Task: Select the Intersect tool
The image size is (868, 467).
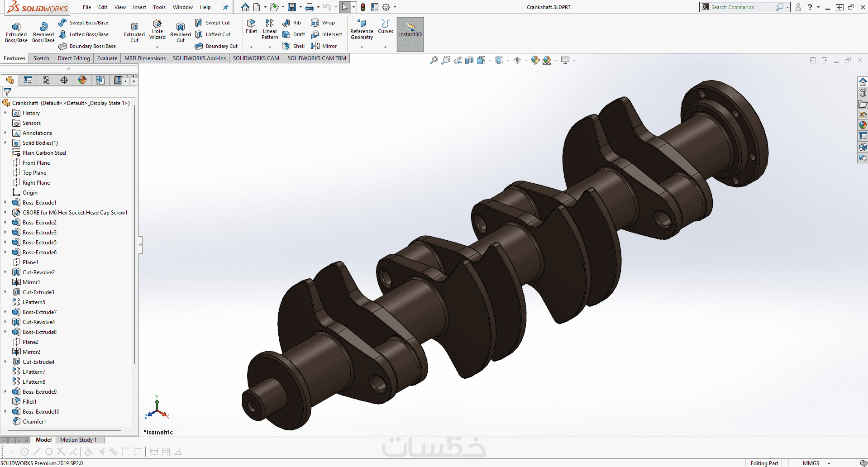Action: click(326, 34)
